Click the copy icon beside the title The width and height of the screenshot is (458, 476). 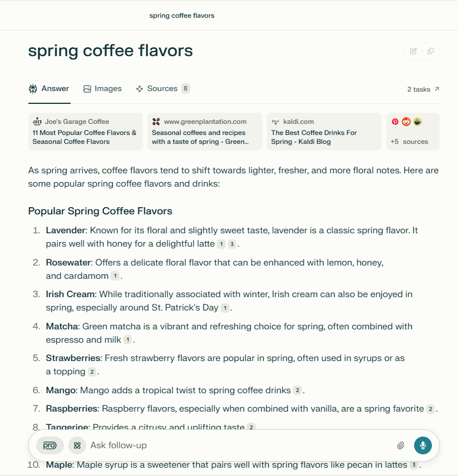tap(431, 51)
